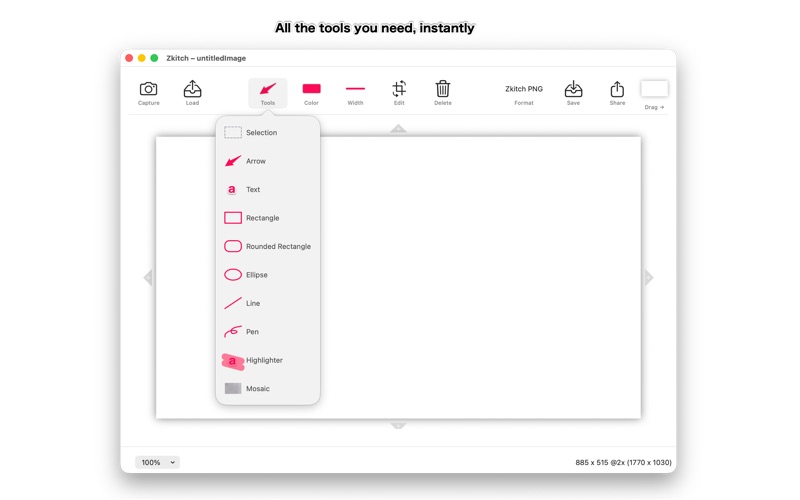The image size is (800, 500).
Task: Click the canvas top expand arrow
Action: coord(398,128)
